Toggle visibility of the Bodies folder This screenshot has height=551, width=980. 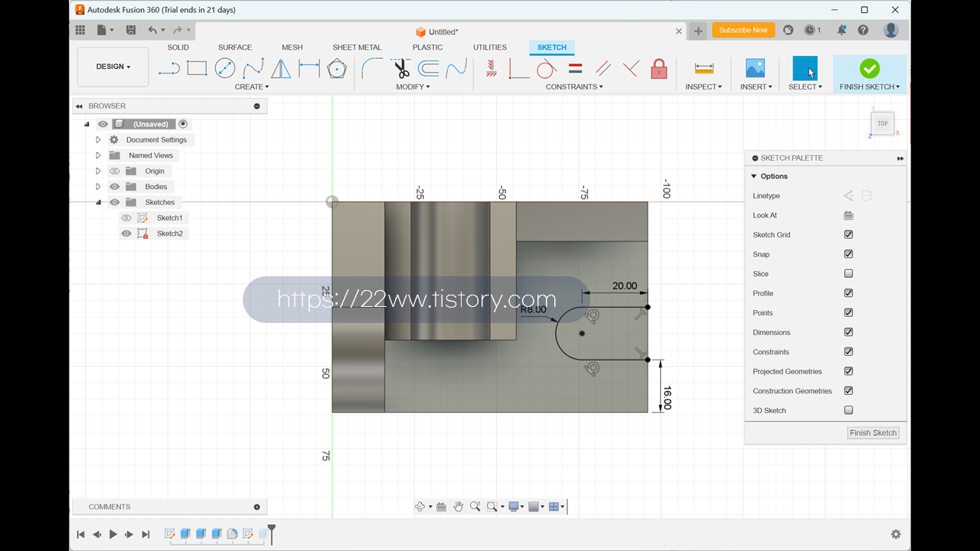[x=115, y=187]
